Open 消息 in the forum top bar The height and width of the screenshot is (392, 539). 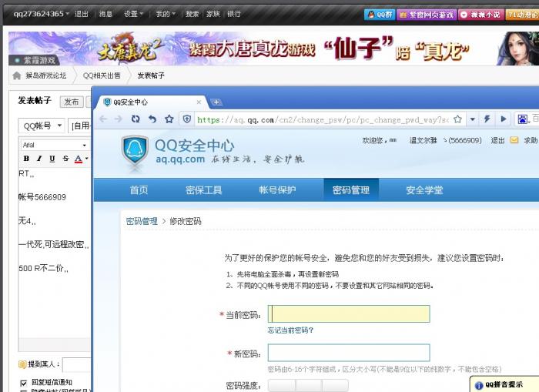coord(105,14)
